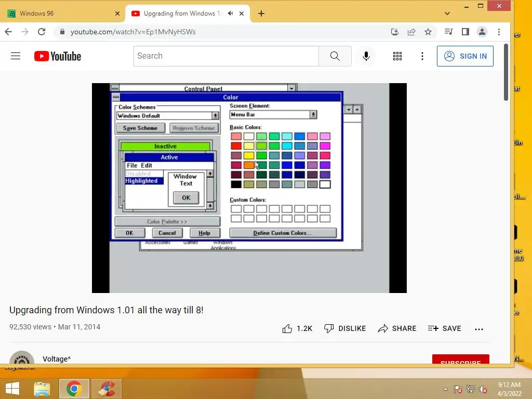The width and height of the screenshot is (532, 399).
Task: Click the address bar URL
Action: pyautogui.click(x=132, y=32)
